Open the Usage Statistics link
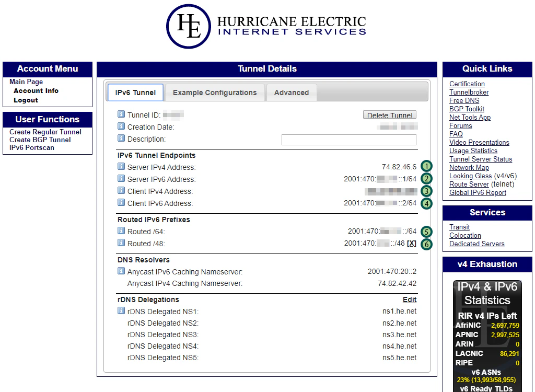Image resolution: width=535 pixels, height=392 pixels. (473, 151)
